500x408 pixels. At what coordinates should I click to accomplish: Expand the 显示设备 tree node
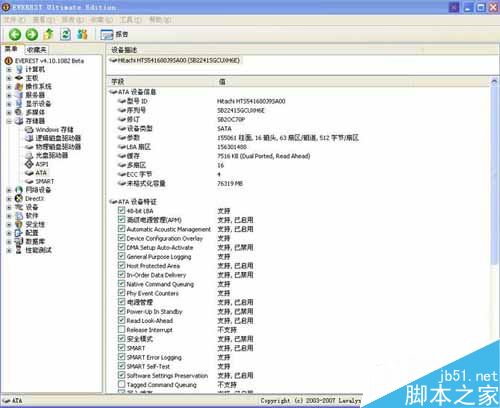click(9, 104)
